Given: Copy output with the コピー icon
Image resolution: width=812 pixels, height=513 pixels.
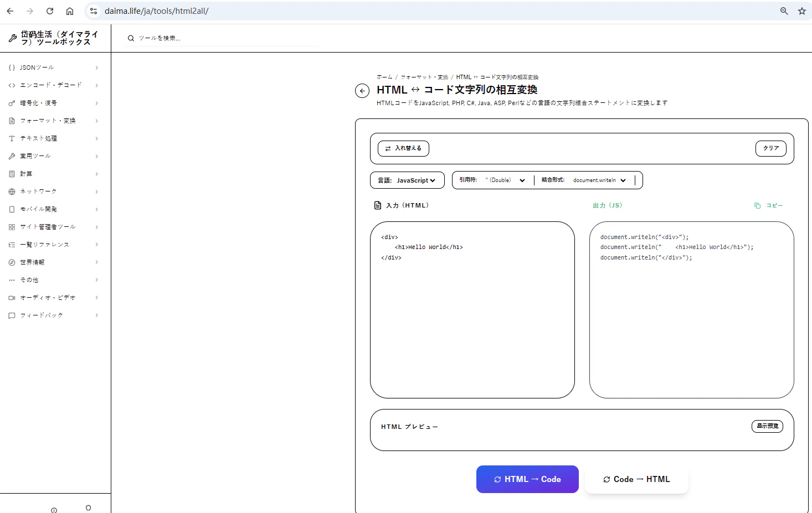Looking at the screenshot, I should [757, 205].
